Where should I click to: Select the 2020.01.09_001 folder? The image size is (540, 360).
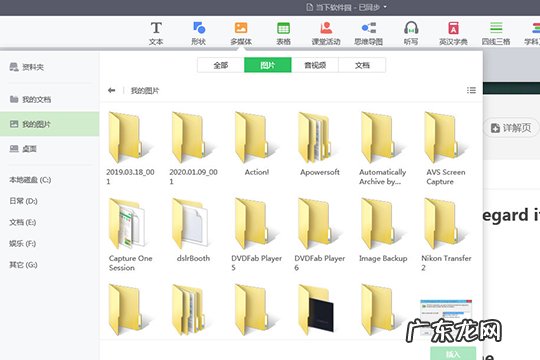(x=193, y=148)
